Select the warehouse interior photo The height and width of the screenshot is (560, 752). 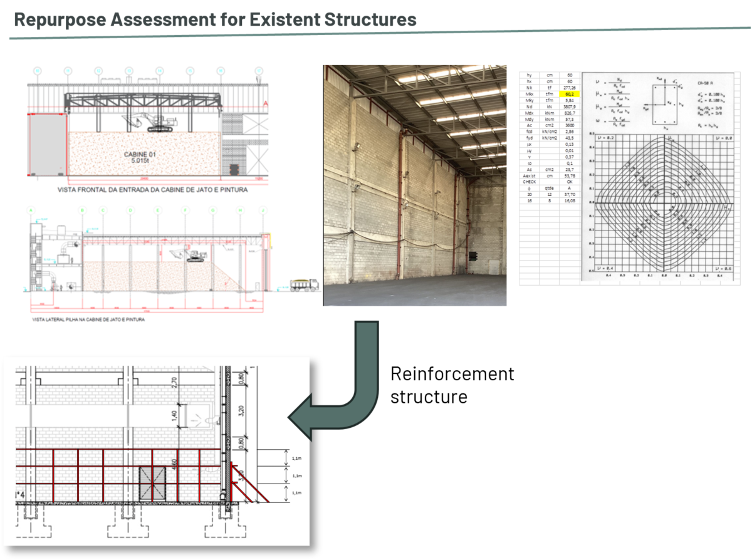tap(415, 185)
